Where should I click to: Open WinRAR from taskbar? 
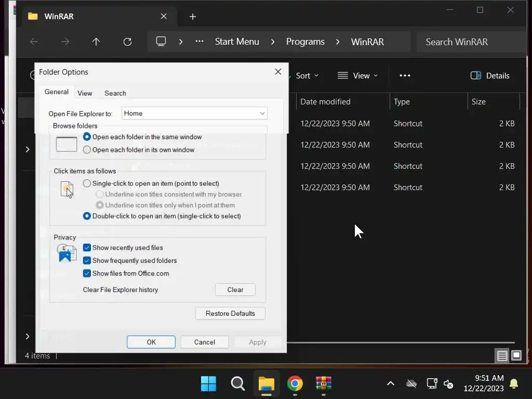(x=324, y=384)
